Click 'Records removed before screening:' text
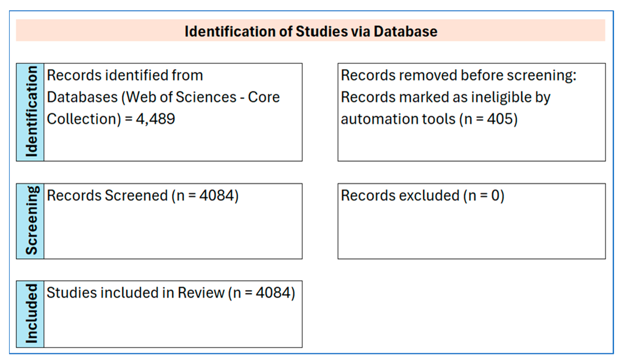 coord(459,75)
